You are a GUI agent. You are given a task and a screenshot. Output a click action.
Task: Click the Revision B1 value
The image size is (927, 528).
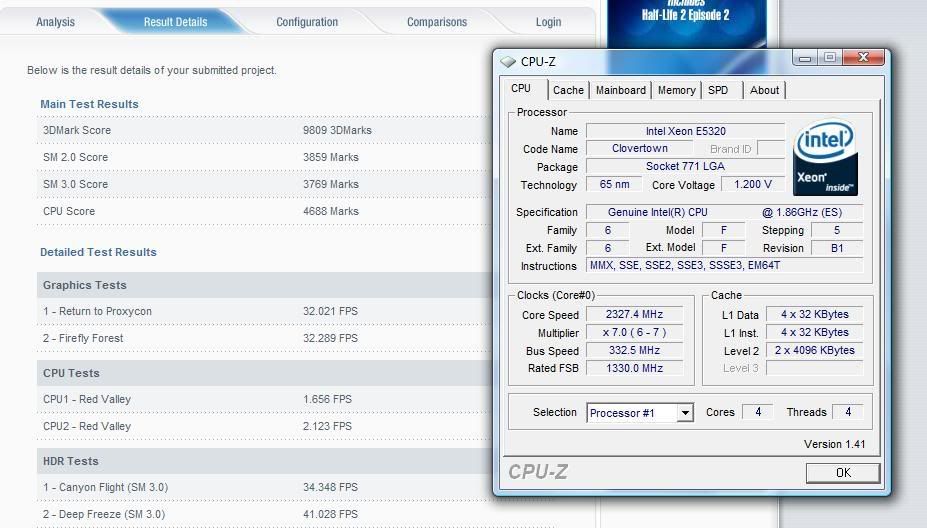(837, 248)
